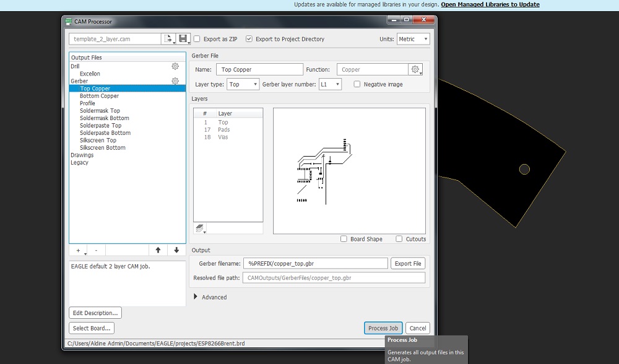Click Select Board button
619x364 pixels.
(x=92, y=328)
